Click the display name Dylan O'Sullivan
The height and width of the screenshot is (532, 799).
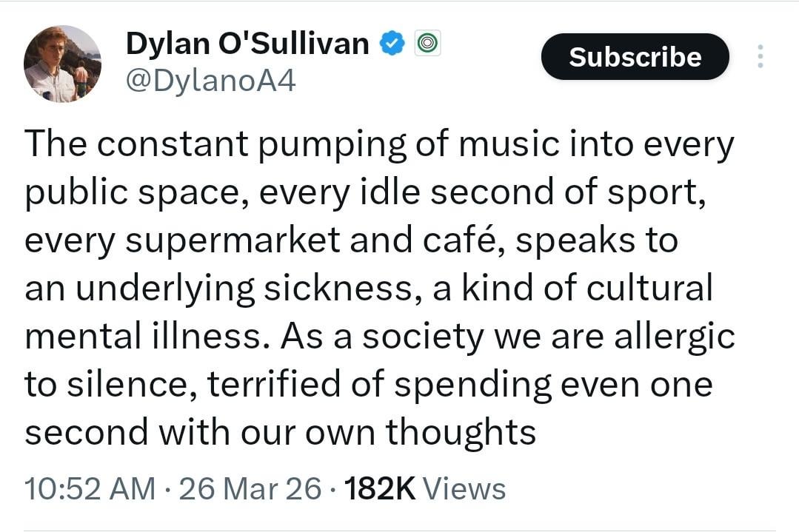247,44
